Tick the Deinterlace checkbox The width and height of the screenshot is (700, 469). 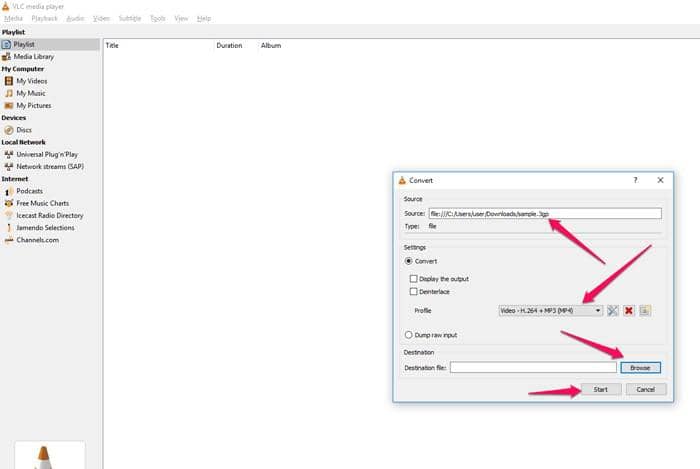tap(413, 292)
